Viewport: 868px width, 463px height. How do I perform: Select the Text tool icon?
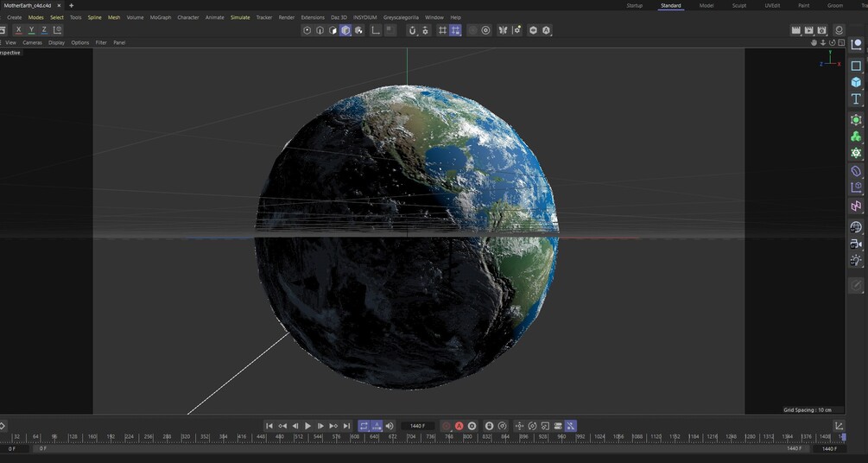click(856, 99)
